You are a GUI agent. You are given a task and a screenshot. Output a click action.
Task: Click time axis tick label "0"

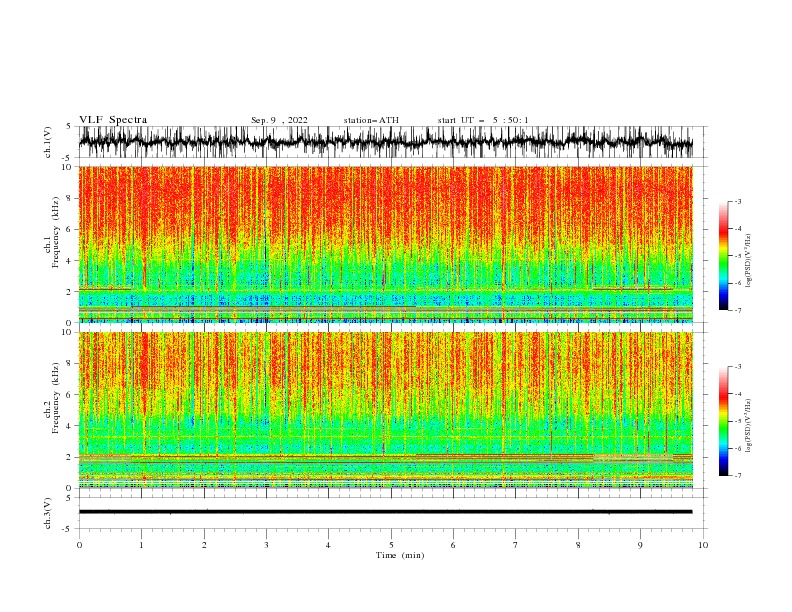click(x=79, y=545)
